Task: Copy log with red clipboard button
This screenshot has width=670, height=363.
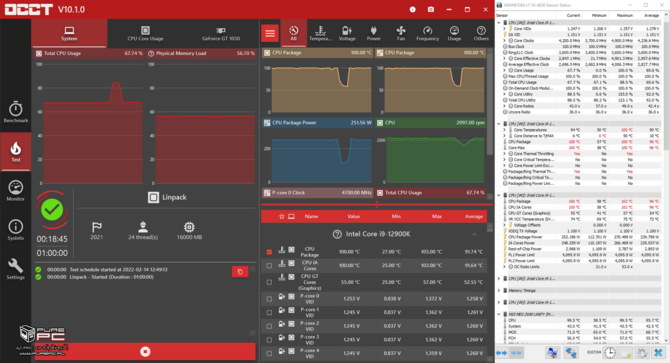Action: (x=240, y=272)
